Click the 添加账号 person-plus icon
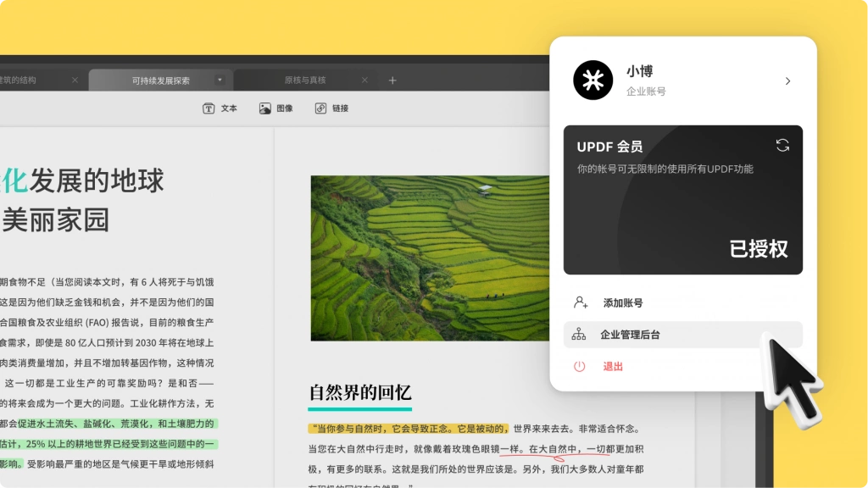Screen dimensions: 868x488 pos(580,302)
